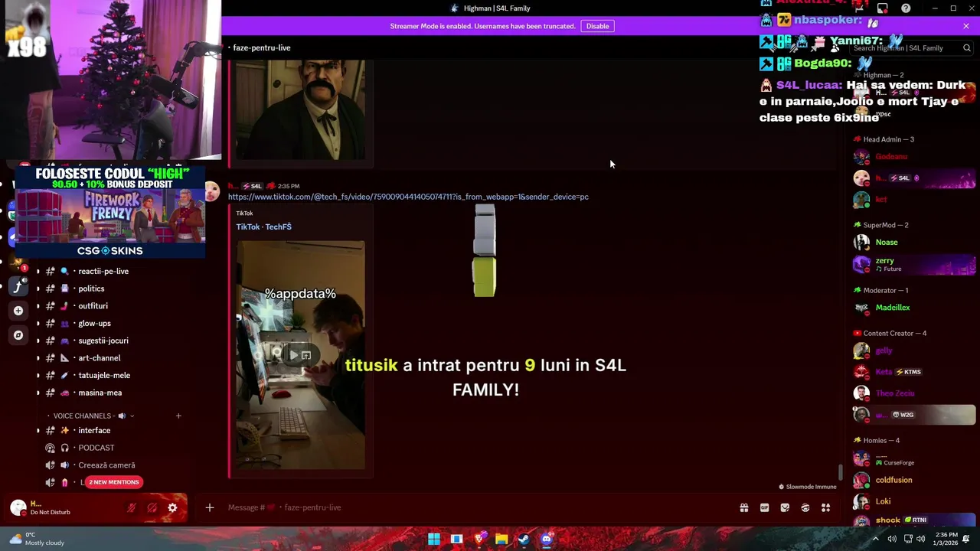The image size is (980, 551).
Task: Open Steam from taskbar
Action: (524, 539)
